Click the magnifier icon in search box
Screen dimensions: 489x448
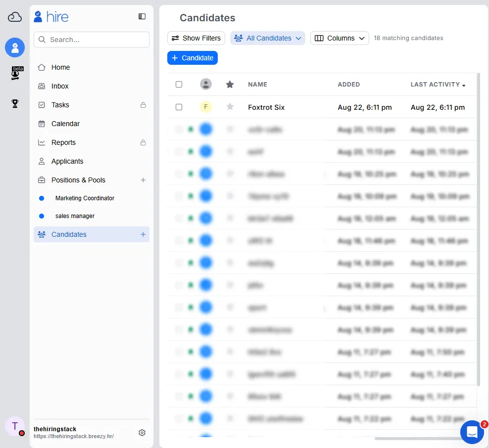point(42,40)
